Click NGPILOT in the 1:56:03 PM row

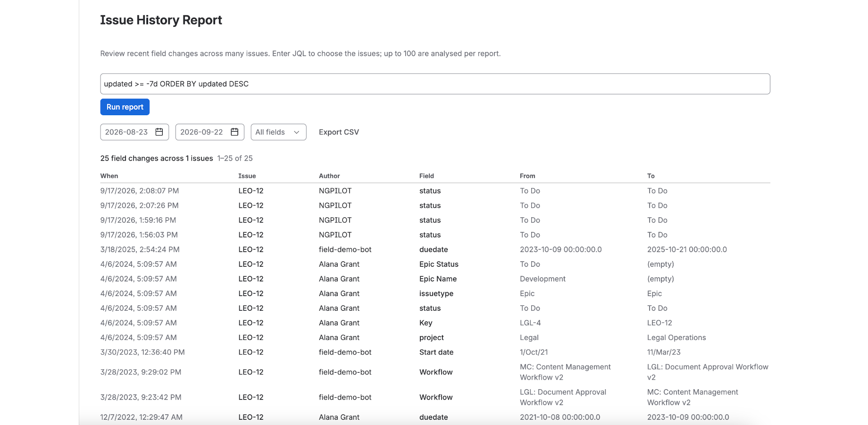(x=335, y=235)
